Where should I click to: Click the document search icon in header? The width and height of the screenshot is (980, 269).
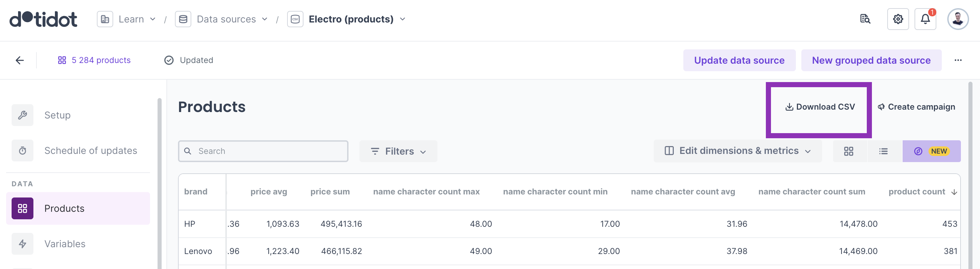865,19
